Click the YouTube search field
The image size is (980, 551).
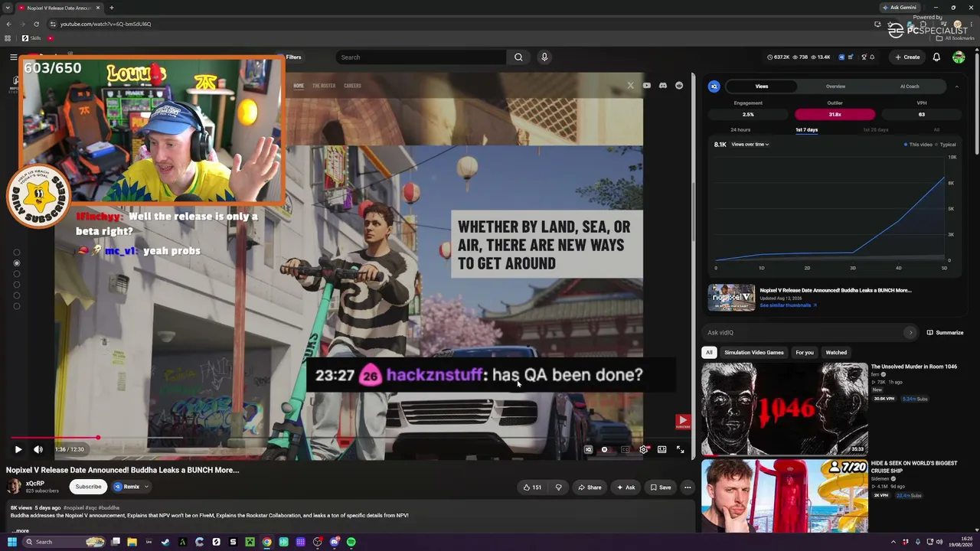420,57
